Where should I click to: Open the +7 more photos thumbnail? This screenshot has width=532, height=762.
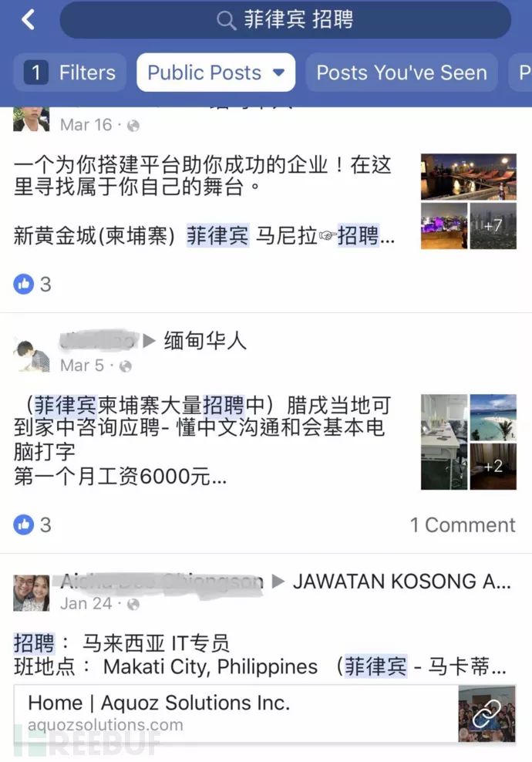(493, 226)
